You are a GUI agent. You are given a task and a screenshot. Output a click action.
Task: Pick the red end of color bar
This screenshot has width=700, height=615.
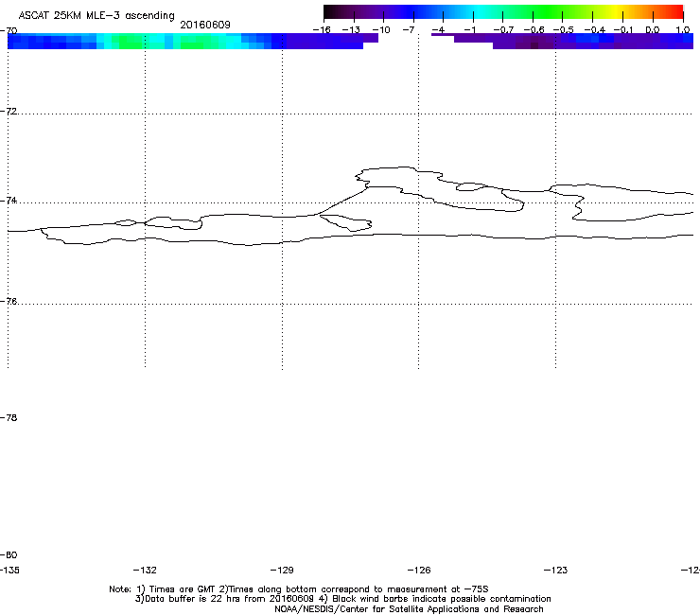click(x=677, y=11)
